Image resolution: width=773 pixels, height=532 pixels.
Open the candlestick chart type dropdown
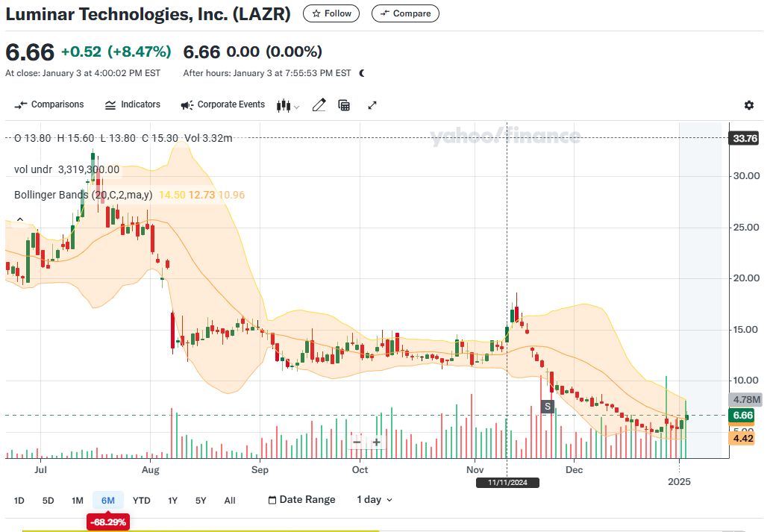pos(288,105)
